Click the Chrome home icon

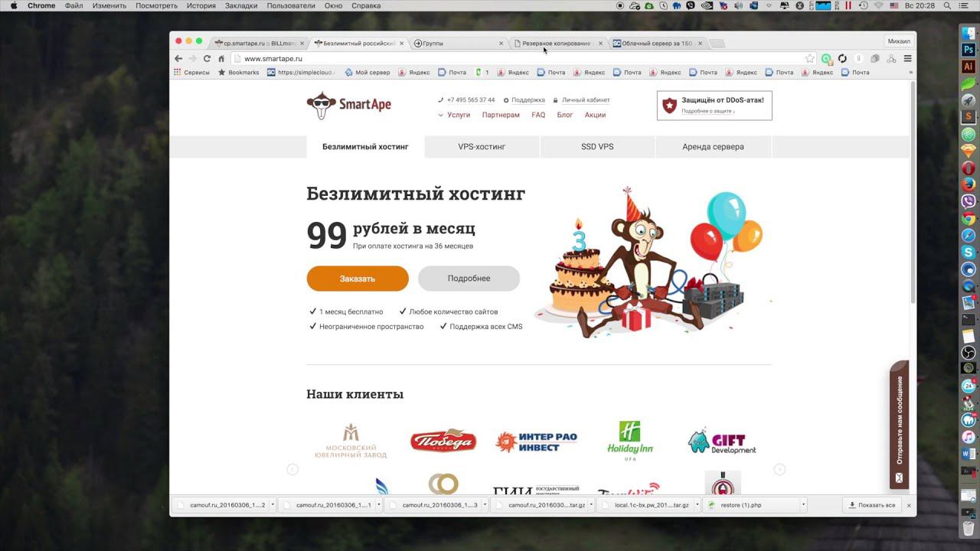[x=221, y=58]
